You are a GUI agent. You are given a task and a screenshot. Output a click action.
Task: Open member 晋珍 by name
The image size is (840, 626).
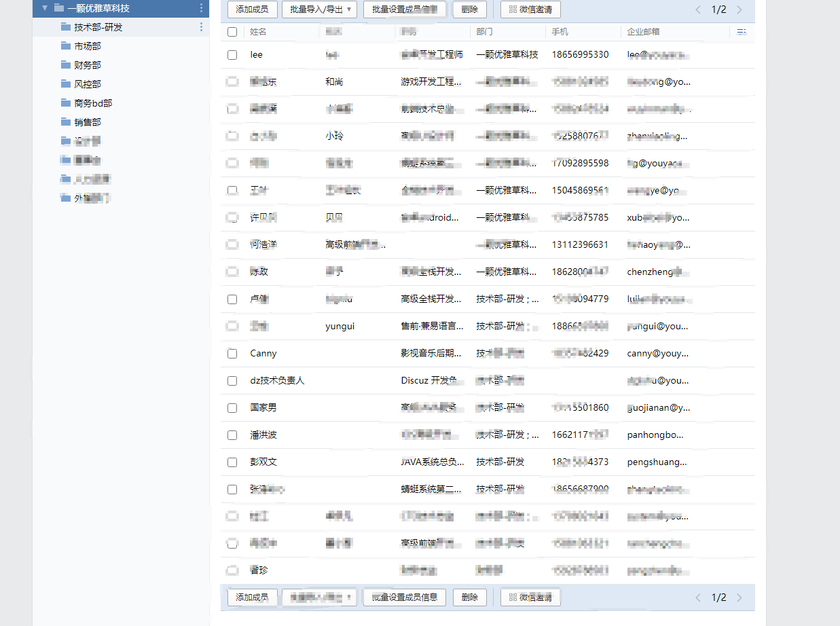259,570
